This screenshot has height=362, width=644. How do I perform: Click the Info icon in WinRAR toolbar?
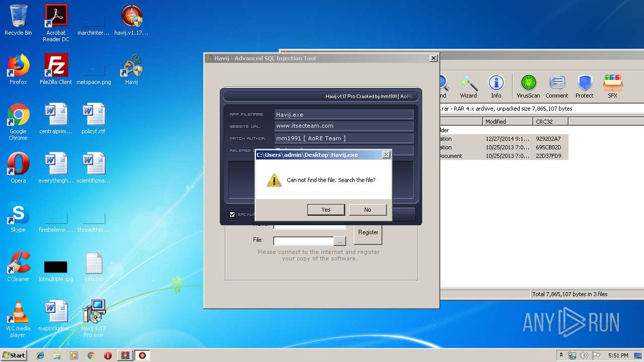tap(496, 86)
